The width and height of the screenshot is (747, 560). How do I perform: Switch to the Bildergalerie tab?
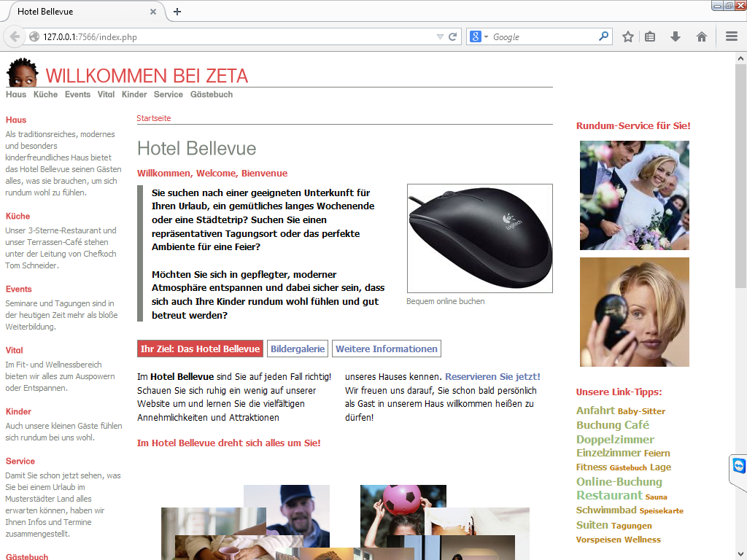point(298,349)
